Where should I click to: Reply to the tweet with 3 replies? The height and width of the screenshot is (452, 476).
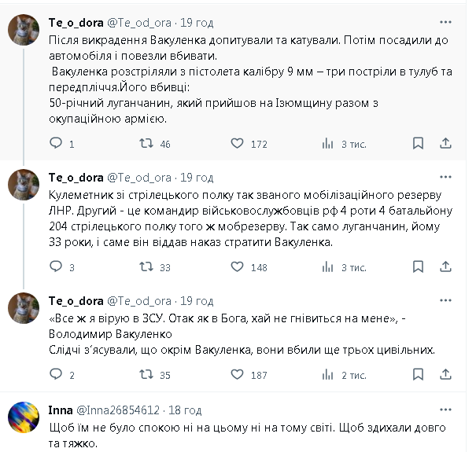coord(56,267)
